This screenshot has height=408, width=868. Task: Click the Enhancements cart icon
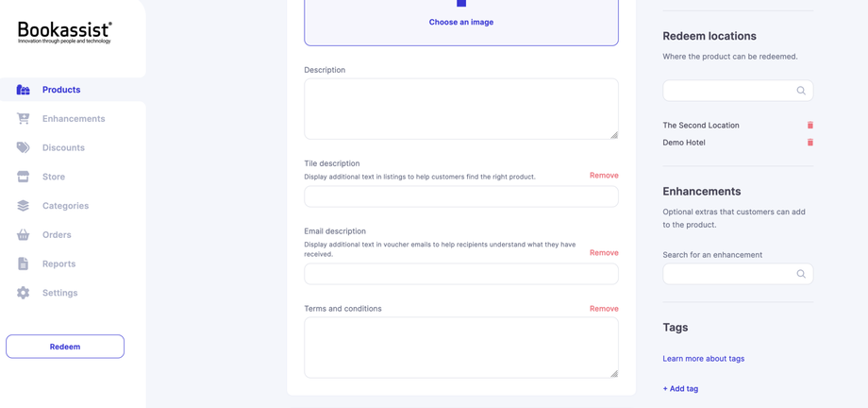[23, 119]
